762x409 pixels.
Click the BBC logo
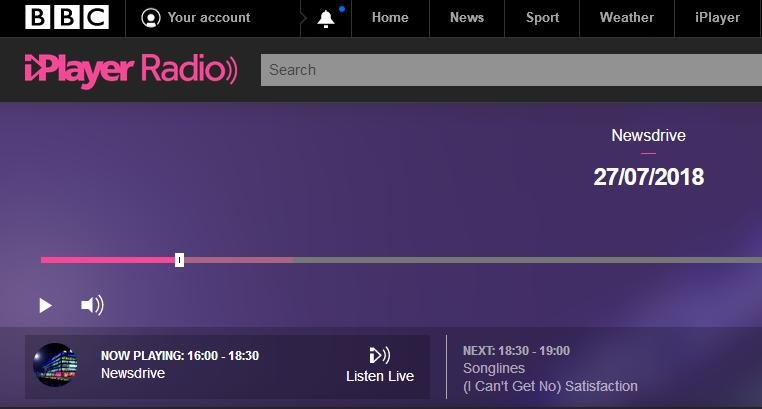click(67, 17)
